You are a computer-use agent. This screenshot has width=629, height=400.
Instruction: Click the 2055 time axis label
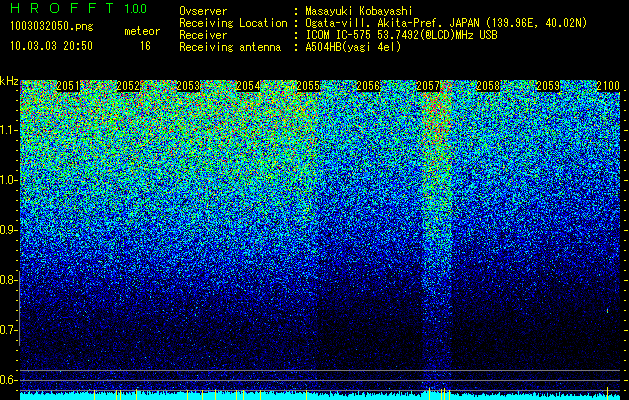click(308, 86)
